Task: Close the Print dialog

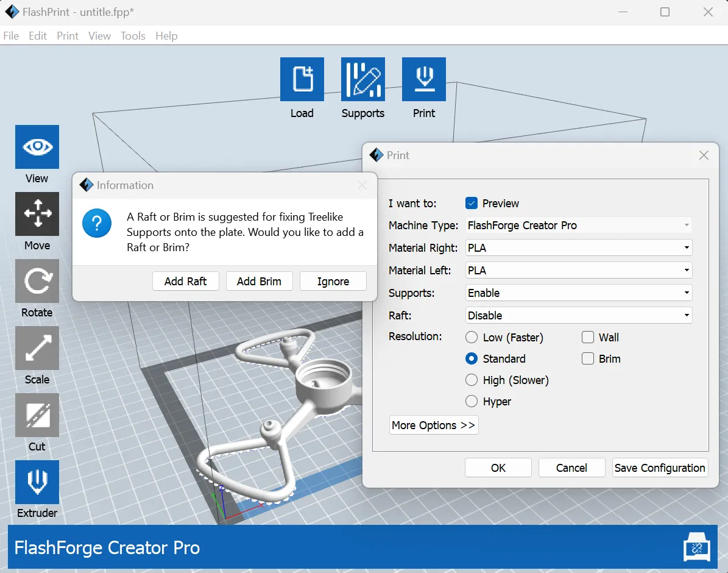Action: pos(704,155)
